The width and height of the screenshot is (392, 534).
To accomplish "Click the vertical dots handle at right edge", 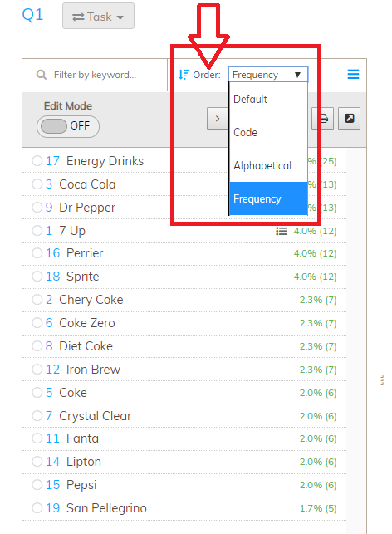I will [382, 380].
